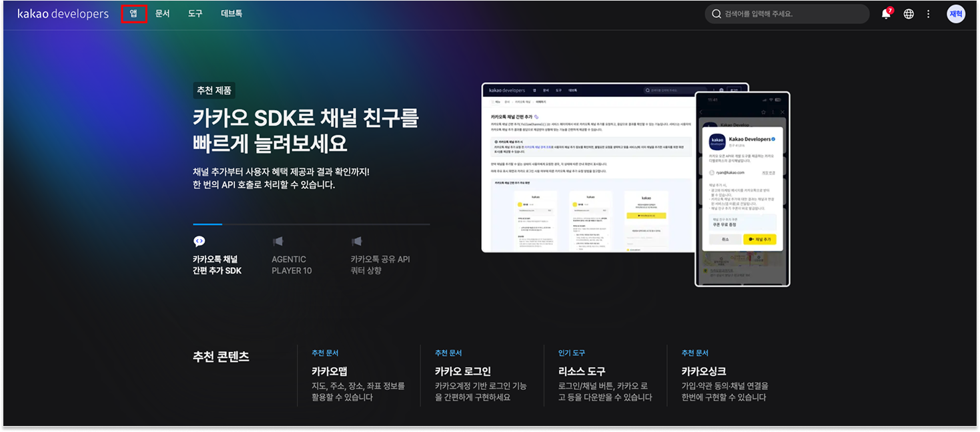Open notifications bell with badge 7

[x=887, y=13]
